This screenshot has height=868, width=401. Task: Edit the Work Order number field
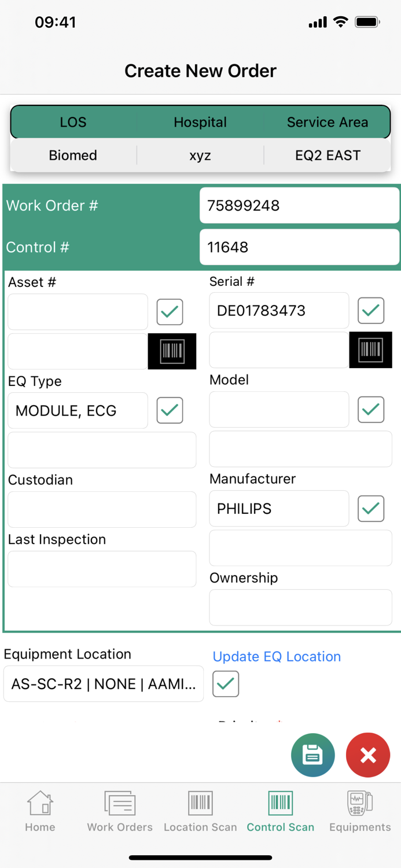(x=299, y=205)
